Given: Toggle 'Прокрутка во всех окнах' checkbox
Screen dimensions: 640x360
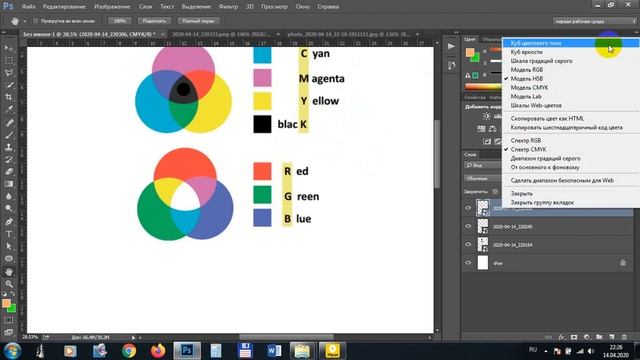Looking at the screenshot, I should (x=36, y=21).
